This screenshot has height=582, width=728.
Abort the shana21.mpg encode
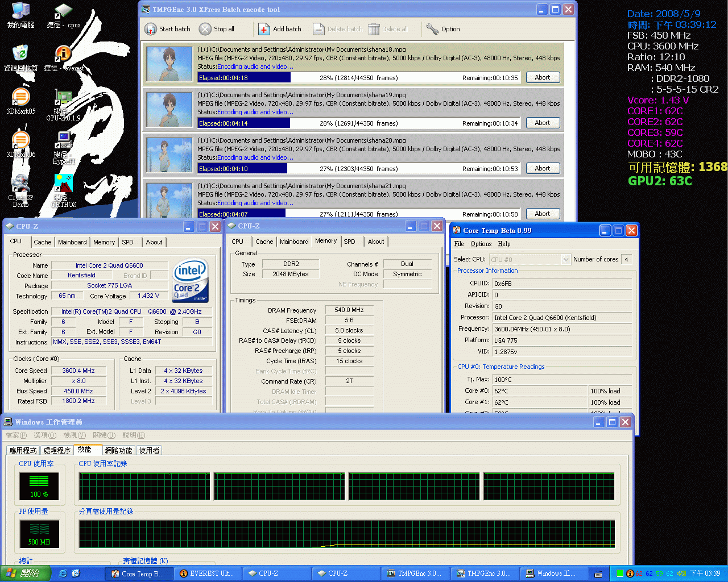542,214
